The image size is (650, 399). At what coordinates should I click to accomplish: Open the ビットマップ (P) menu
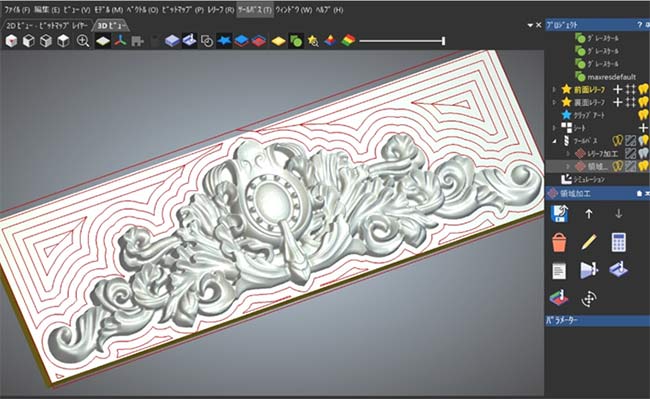coord(182,10)
